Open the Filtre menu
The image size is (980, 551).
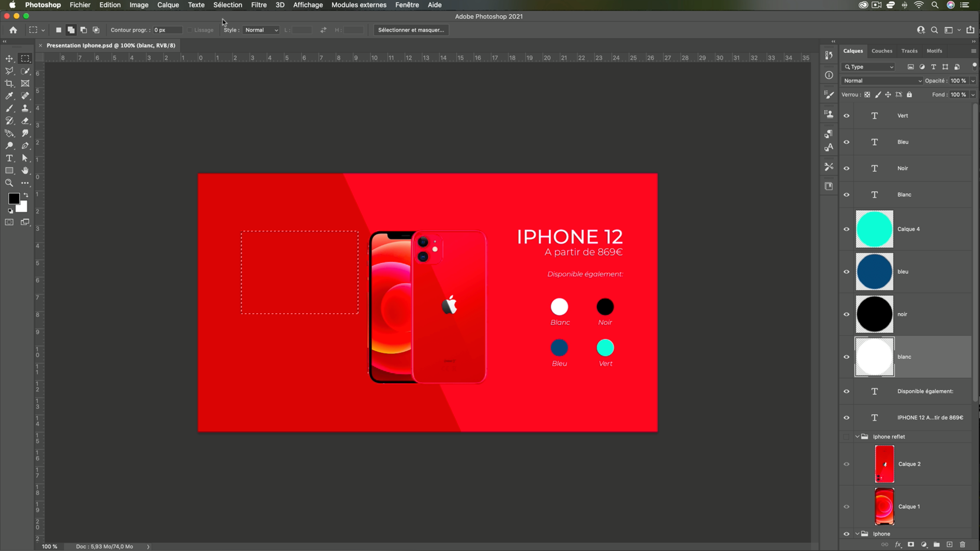tap(259, 5)
